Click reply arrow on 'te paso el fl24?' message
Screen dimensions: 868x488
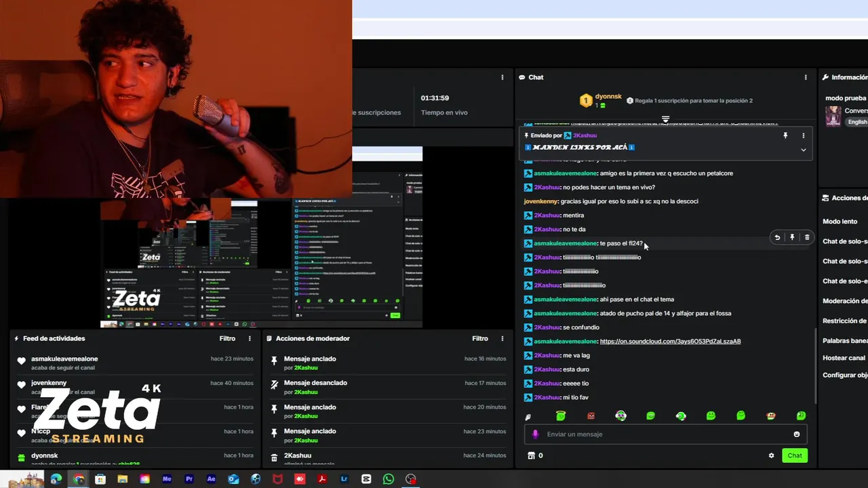coord(777,237)
